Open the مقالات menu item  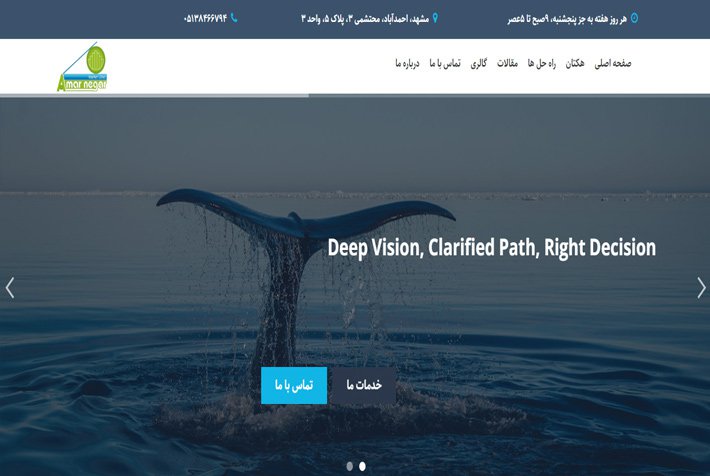(x=507, y=63)
